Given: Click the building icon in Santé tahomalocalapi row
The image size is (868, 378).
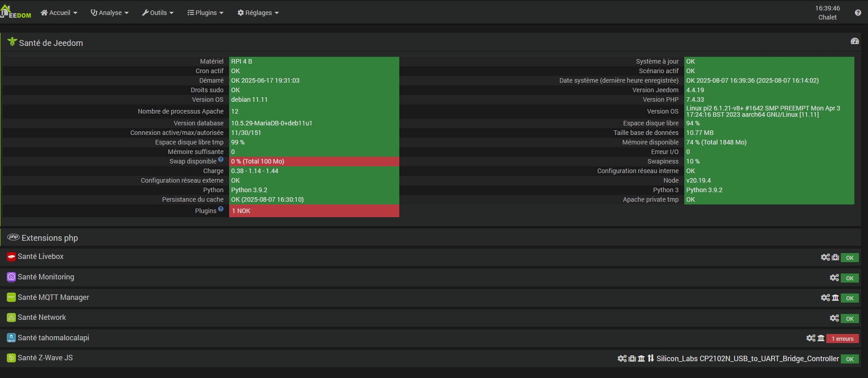Looking at the screenshot, I should coord(821,338).
